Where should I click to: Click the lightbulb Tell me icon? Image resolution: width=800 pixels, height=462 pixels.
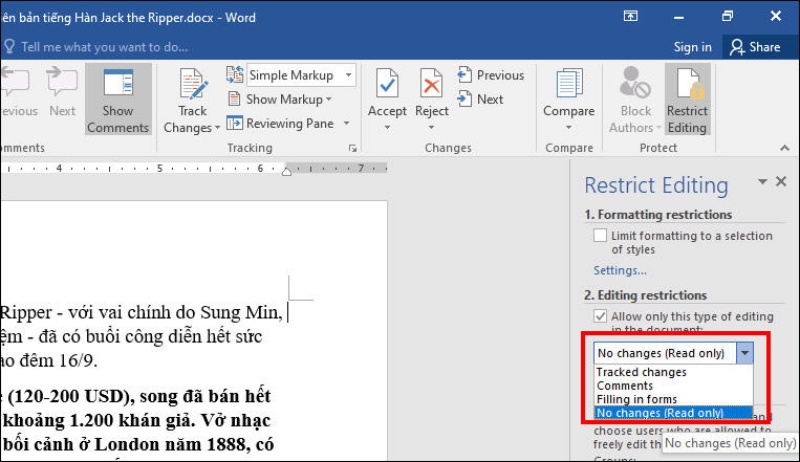pyautogui.click(x=9, y=47)
